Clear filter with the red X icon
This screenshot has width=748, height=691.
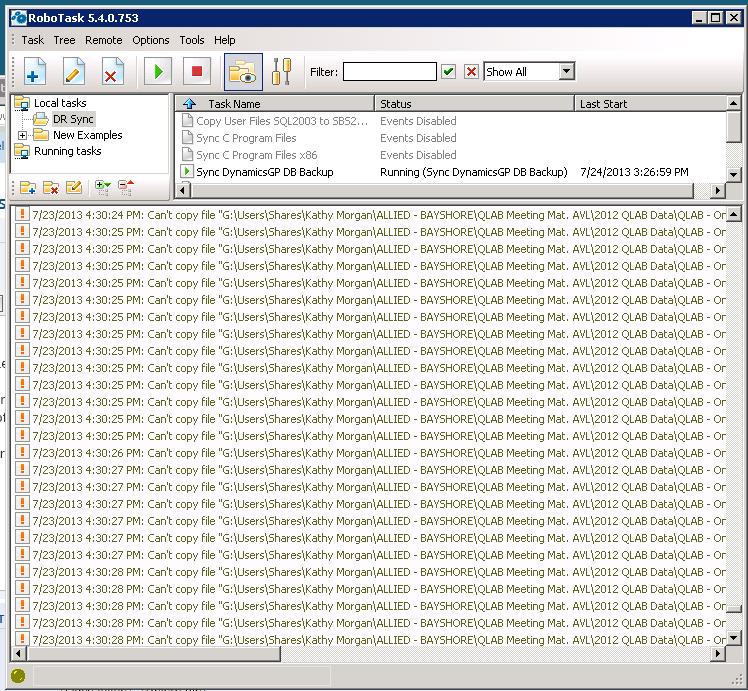point(471,72)
